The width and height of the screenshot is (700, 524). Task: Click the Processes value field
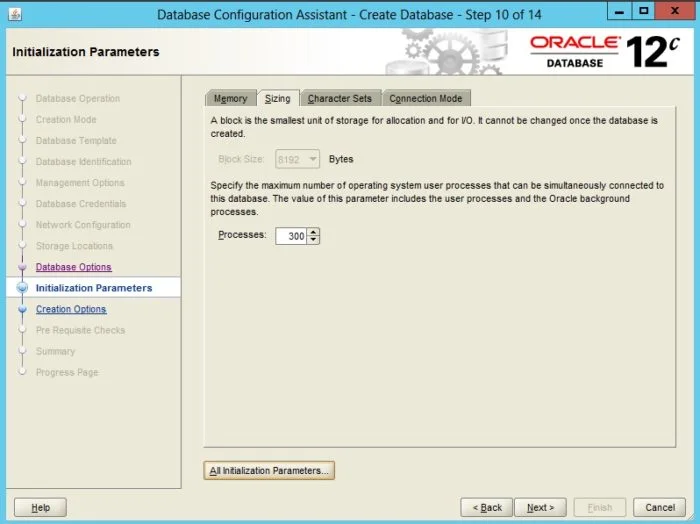click(291, 236)
